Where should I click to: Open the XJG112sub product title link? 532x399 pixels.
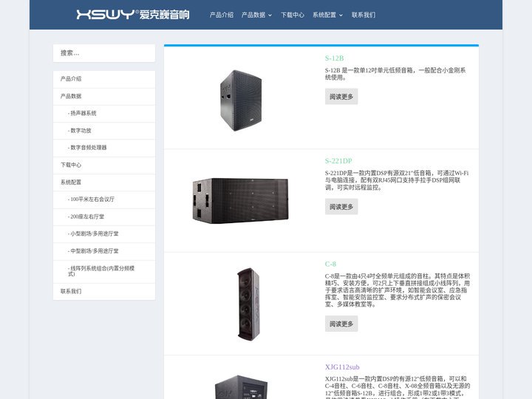(342, 367)
